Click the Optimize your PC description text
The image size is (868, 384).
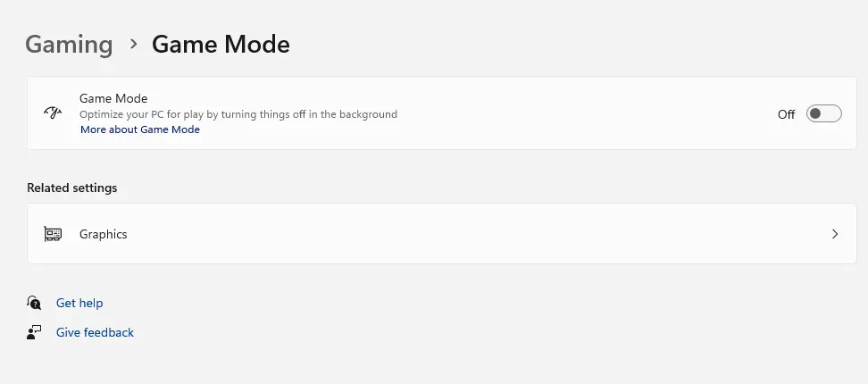click(x=238, y=114)
